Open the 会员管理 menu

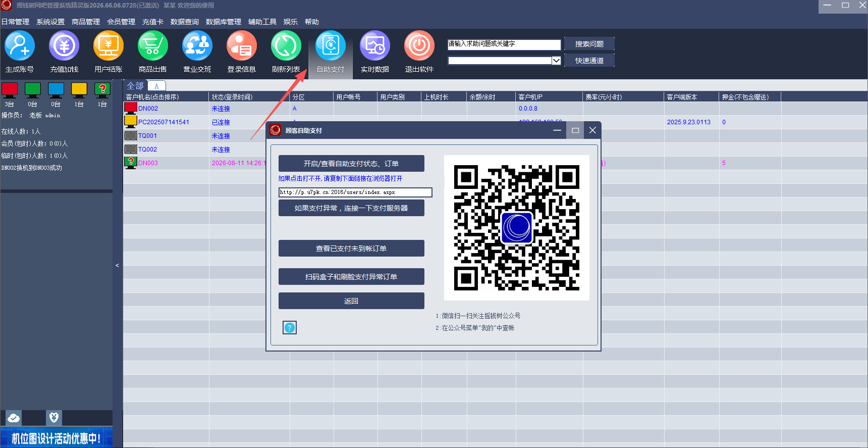pos(121,22)
